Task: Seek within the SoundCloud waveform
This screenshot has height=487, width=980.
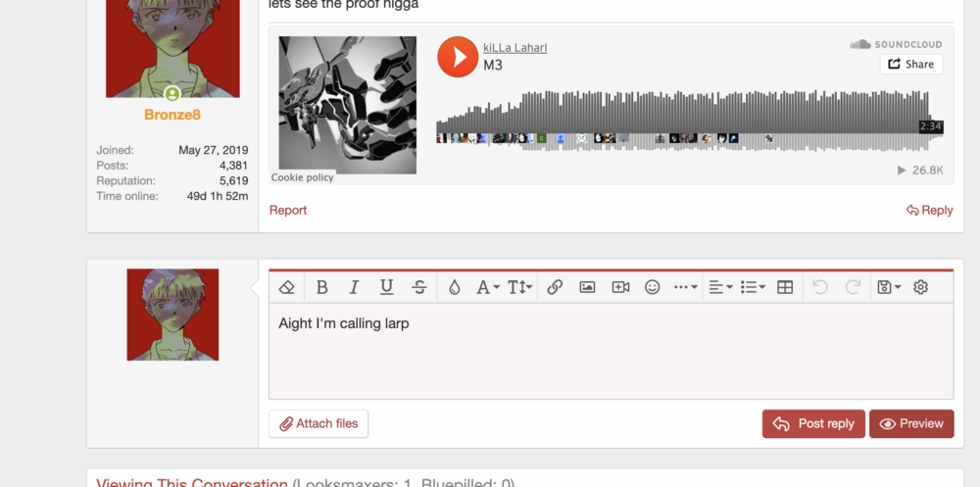Action: pos(688,121)
